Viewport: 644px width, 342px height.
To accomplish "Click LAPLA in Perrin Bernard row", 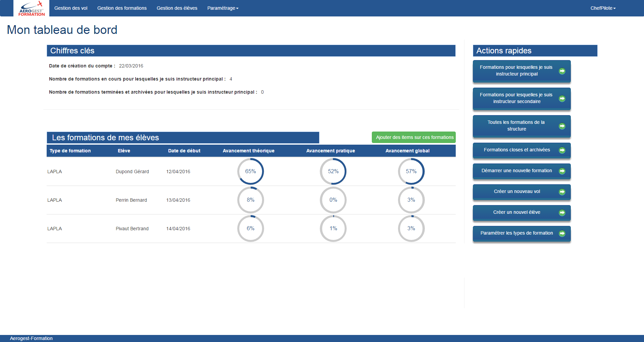I will (x=54, y=200).
